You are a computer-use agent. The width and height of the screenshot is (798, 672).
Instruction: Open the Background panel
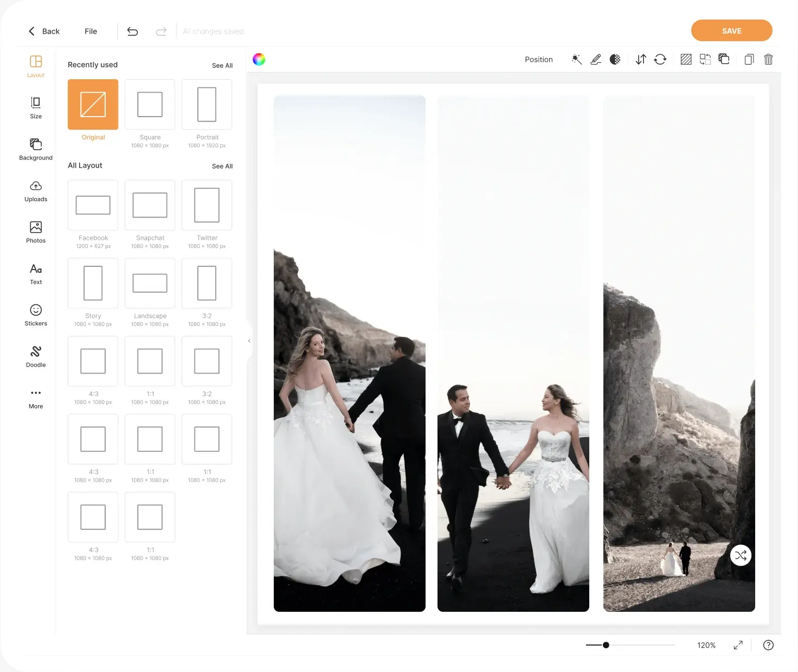tap(35, 149)
